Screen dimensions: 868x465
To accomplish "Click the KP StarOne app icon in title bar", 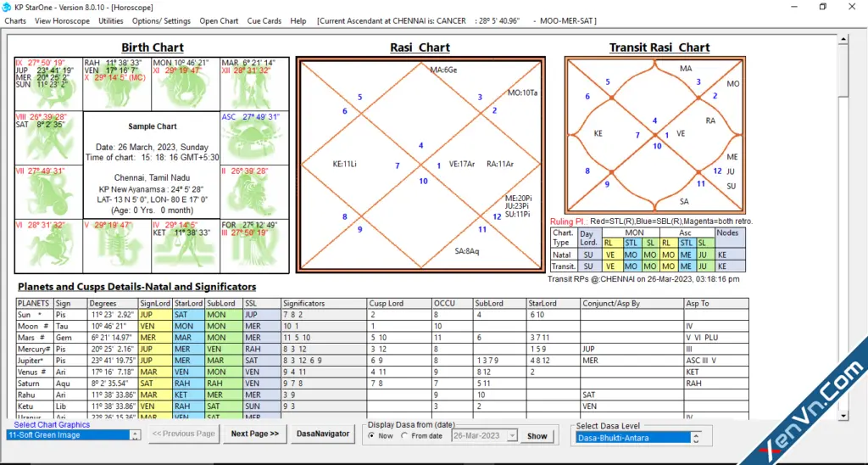I will [x=7, y=7].
